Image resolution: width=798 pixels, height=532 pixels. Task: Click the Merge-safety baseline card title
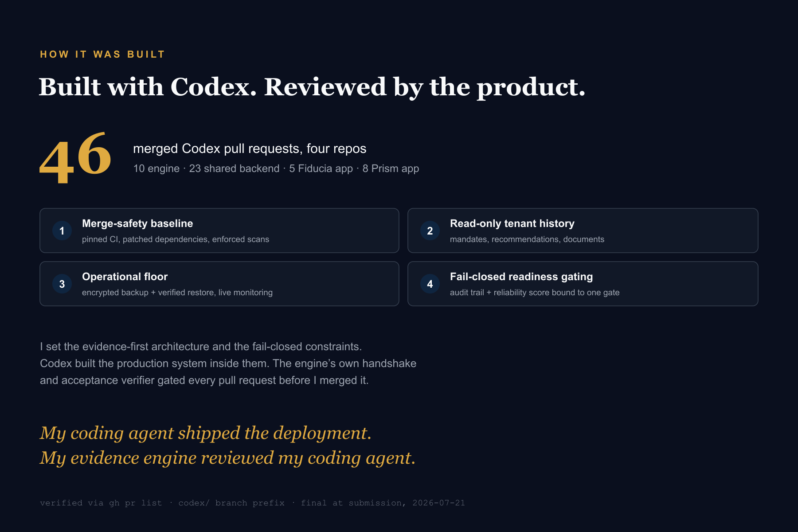tap(137, 223)
